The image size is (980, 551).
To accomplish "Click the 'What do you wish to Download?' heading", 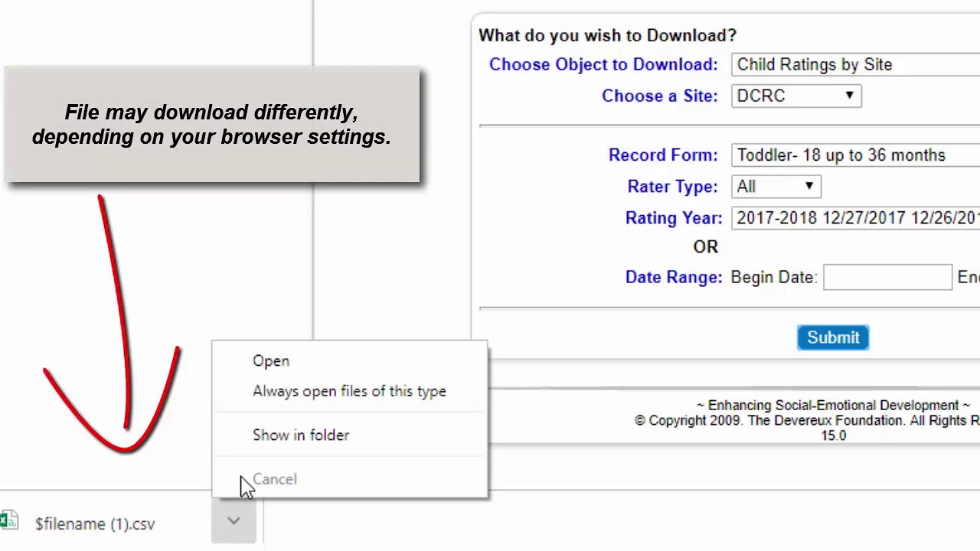I will point(607,36).
